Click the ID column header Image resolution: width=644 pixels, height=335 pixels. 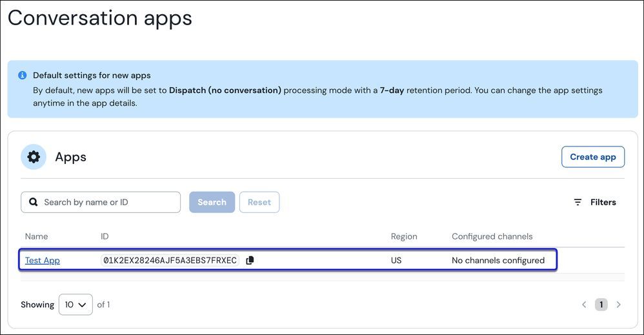pos(105,236)
